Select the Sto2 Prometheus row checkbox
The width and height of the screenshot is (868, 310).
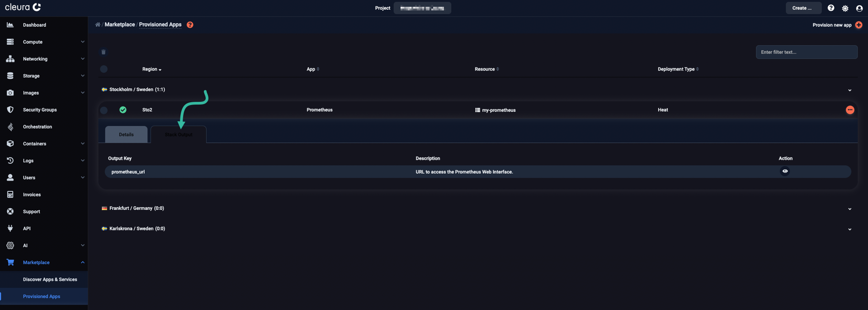pos(104,110)
